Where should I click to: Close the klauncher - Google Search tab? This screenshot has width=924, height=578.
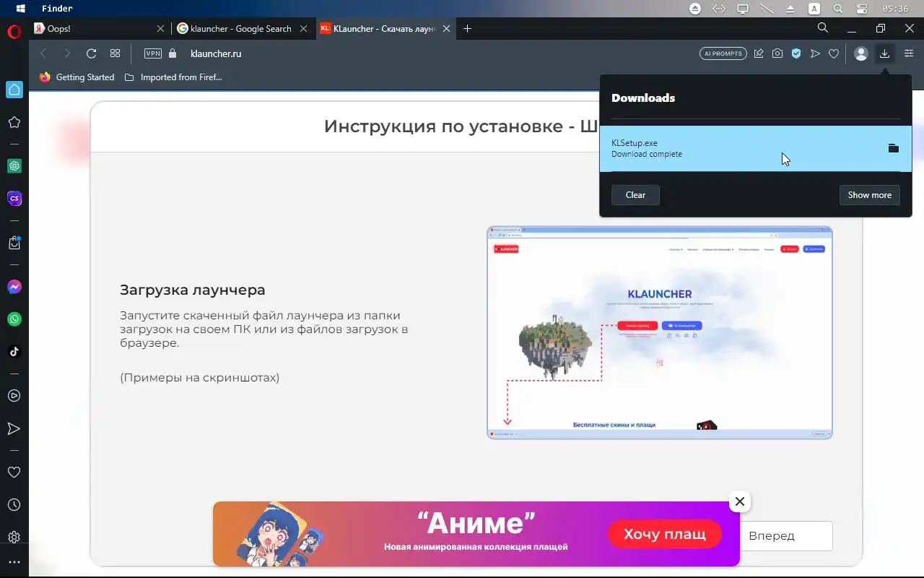pos(303,29)
